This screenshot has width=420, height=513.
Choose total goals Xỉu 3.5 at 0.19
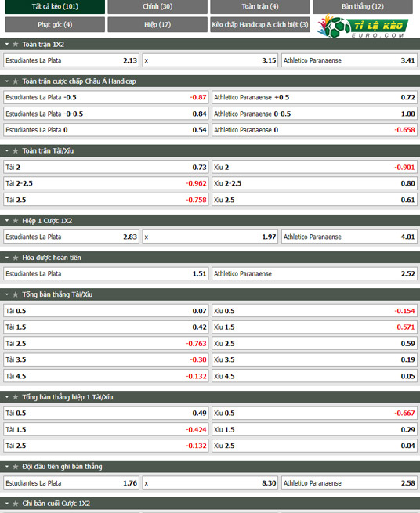[314, 359]
